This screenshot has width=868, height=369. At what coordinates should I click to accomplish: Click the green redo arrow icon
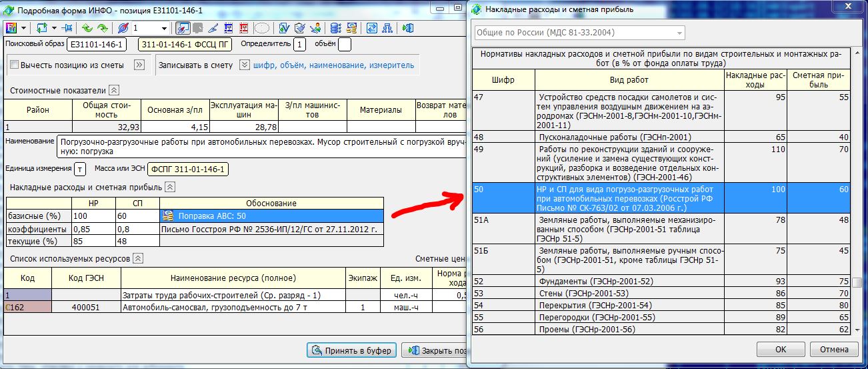(x=102, y=29)
